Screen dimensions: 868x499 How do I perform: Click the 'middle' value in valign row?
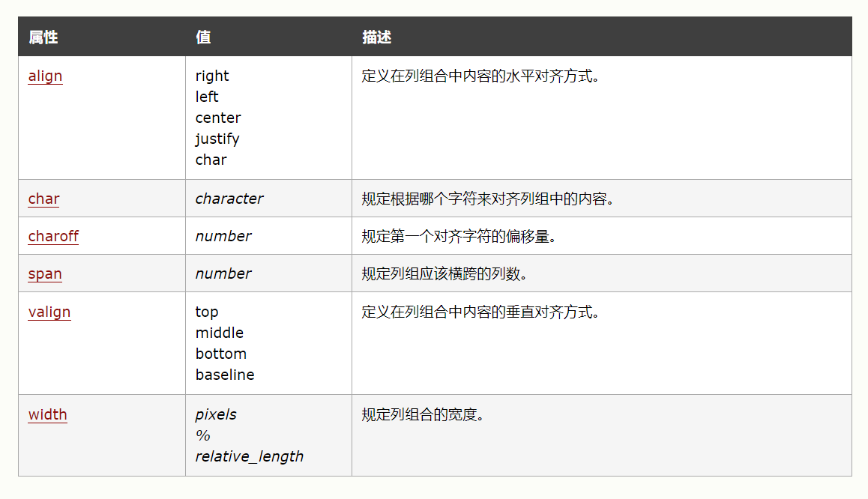[220, 333]
